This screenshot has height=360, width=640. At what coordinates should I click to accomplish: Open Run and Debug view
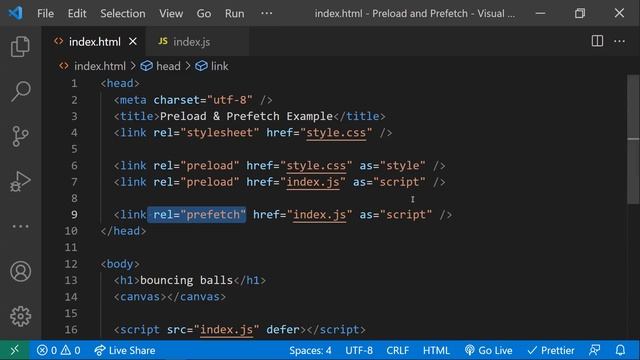pyautogui.click(x=20, y=181)
